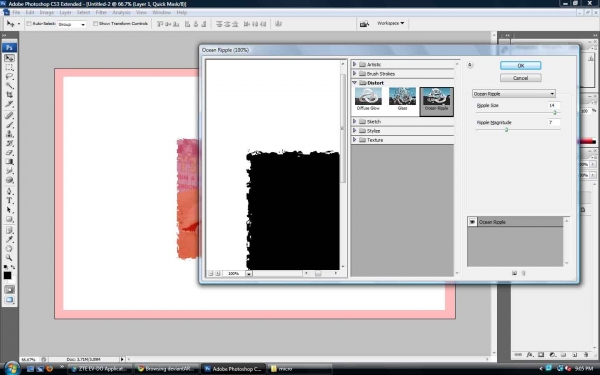
Task: Open the Ocean Ripple filter dropdown
Action: (x=514, y=94)
